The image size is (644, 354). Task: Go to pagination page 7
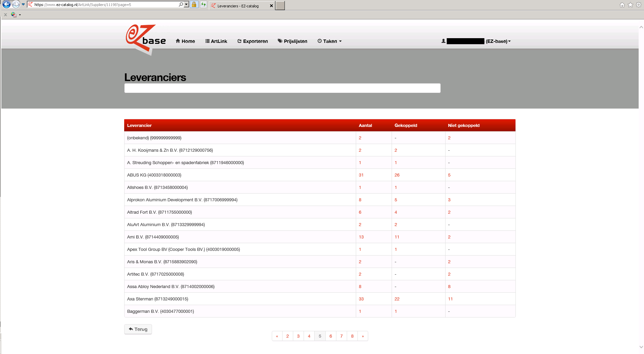341,336
